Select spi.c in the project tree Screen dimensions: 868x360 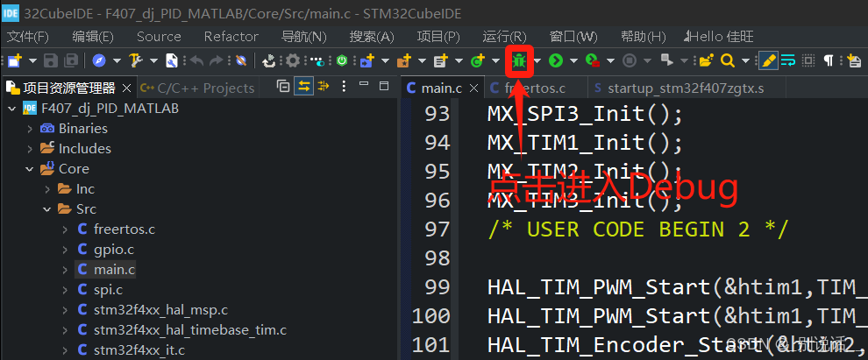108,290
